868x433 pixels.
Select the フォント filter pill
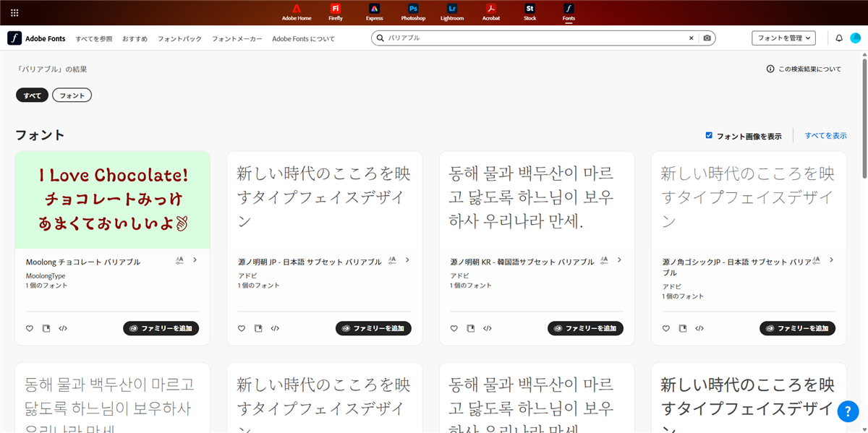72,95
